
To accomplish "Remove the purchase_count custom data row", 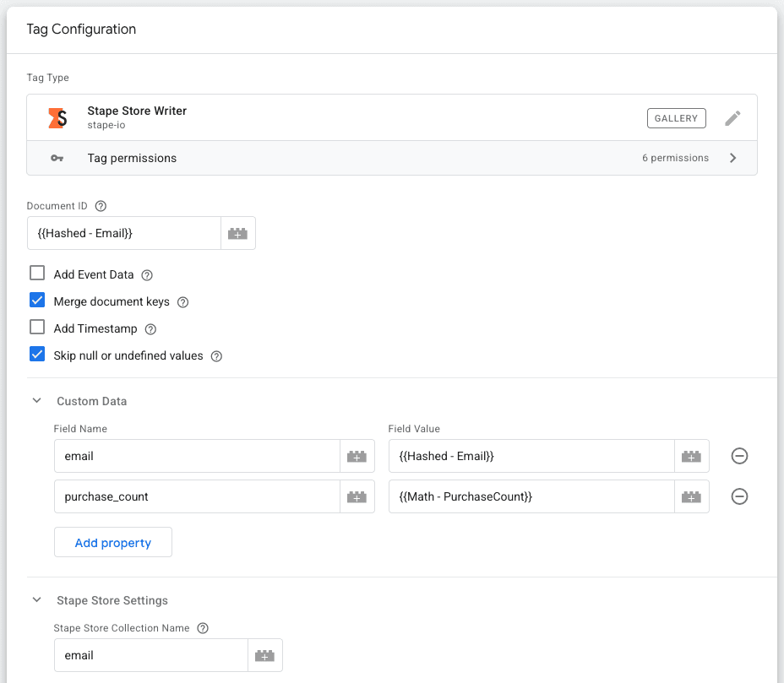I will 739,496.
